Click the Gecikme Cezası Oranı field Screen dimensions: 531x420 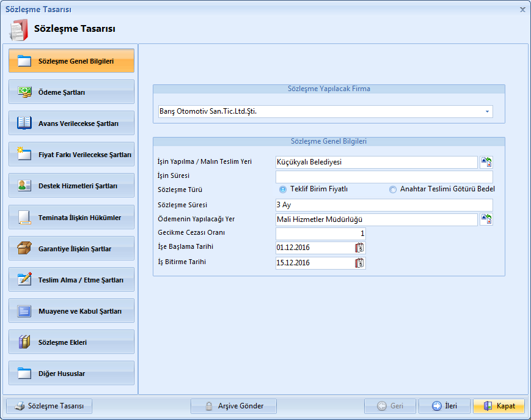pyautogui.click(x=320, y=234)
